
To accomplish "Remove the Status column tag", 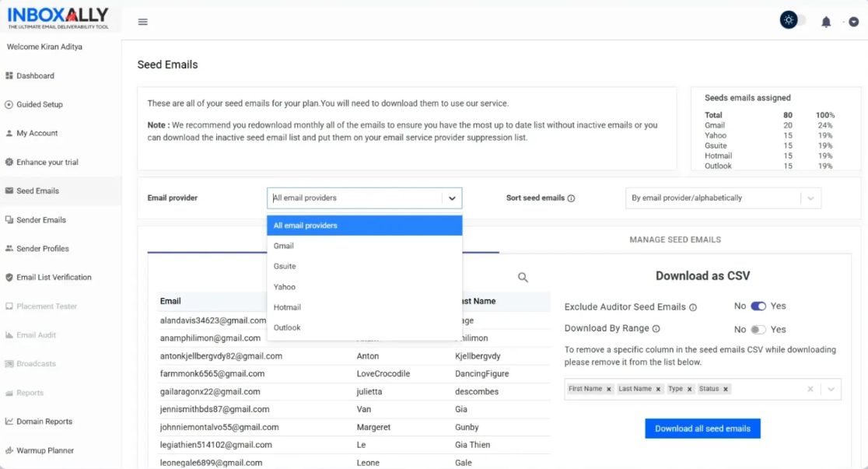I will pos(725,389).
